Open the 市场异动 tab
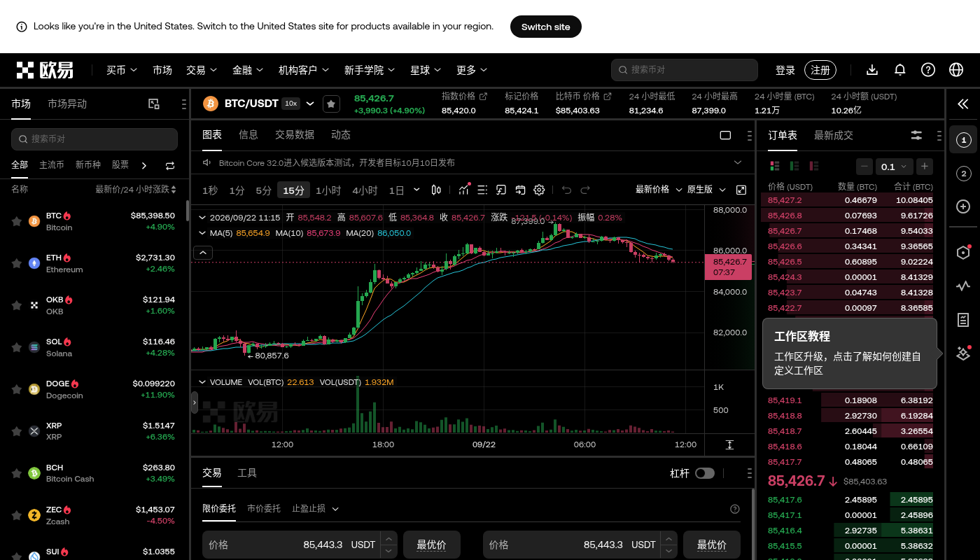Image resolution: width=980 pixels, height=560 pixels. click(67, 104)
